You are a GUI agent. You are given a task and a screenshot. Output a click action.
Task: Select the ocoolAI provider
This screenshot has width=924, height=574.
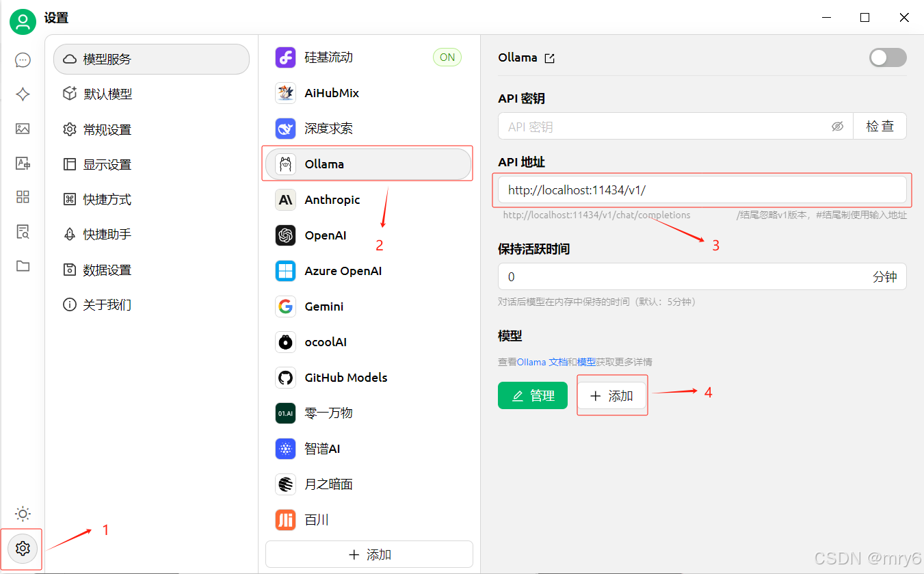[x=369, y=342]
